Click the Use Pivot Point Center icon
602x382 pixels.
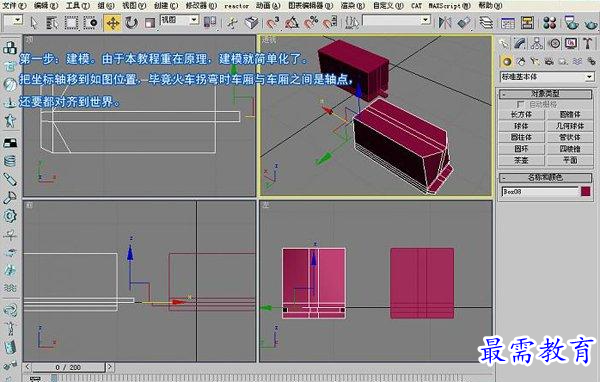[x=210, y=22]
